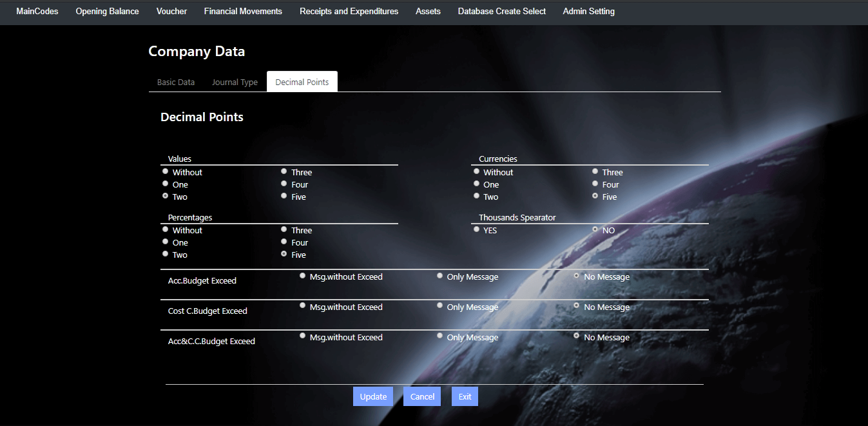Select Without under Currencies
868x426 pixels.
click(x=477, y=171)
